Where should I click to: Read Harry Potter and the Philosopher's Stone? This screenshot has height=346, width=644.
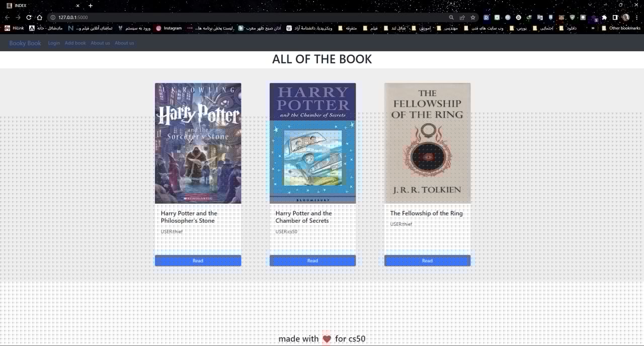[x=198, y=261]
